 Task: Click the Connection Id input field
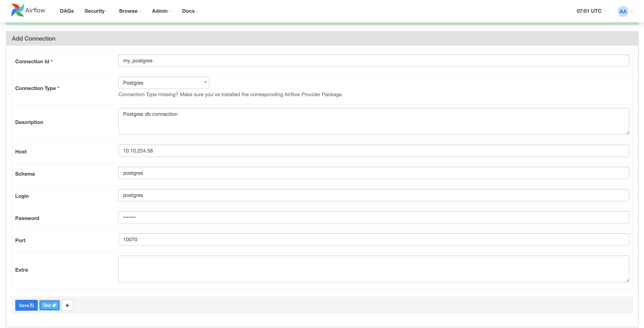point(373,61)
